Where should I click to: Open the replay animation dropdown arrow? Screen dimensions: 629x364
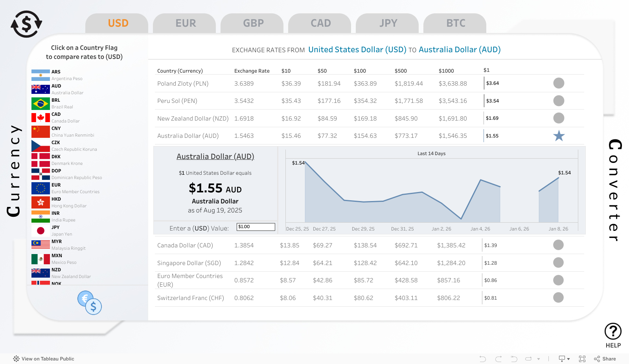coord(539,359)
